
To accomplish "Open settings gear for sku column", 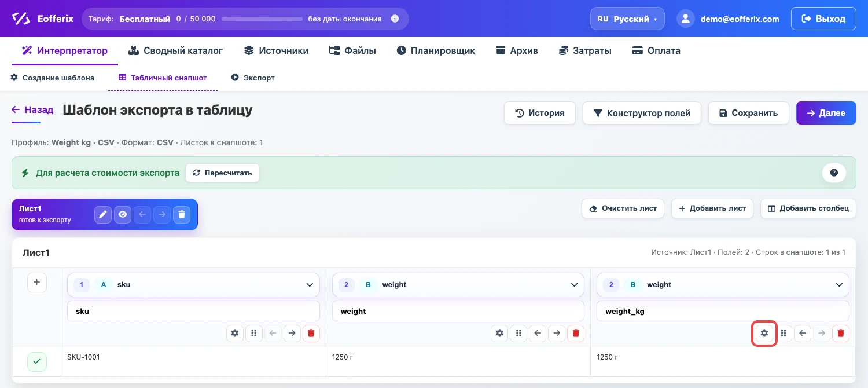I will pos(234,333).
